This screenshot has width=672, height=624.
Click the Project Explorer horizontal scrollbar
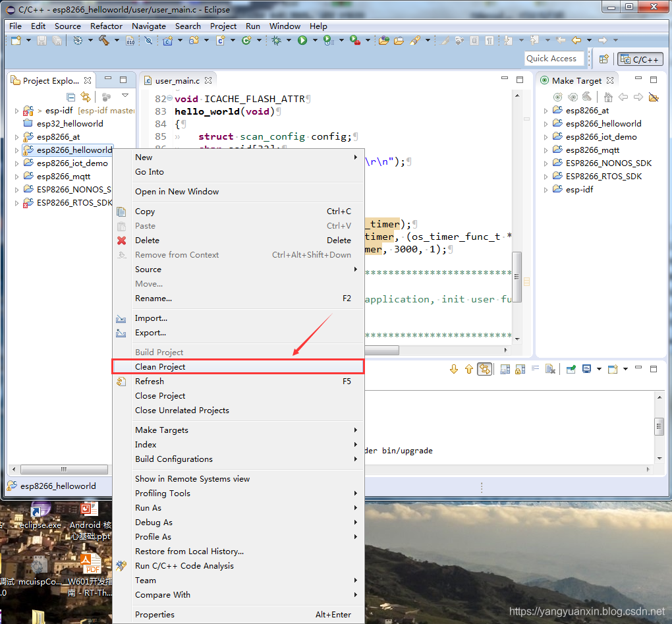point(64,469)
